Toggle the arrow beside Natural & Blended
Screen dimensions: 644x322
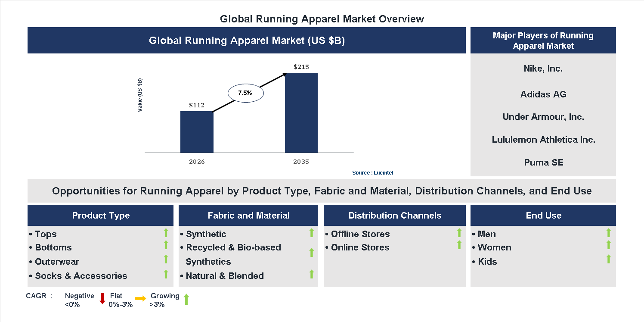tap(312, 274)
